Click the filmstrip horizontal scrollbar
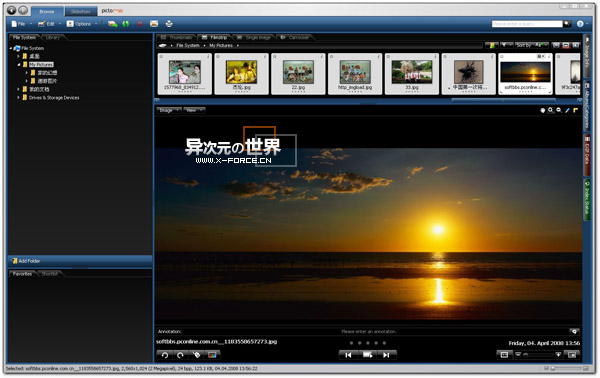The image size is (600, 378). [x=504, y=100]
